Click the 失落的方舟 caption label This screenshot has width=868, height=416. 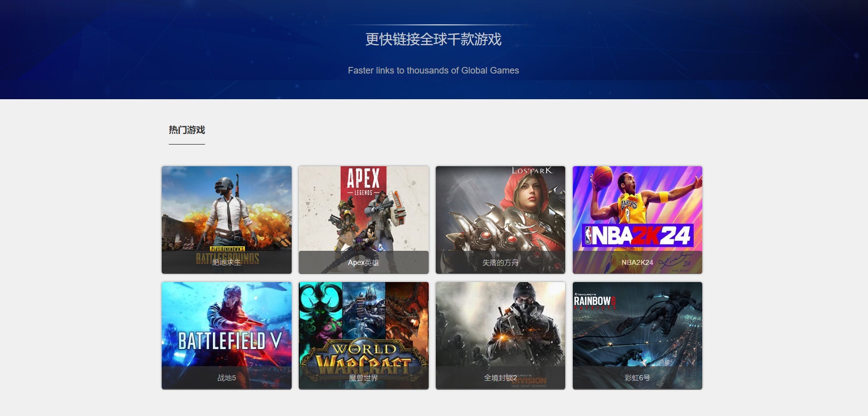pyautogui.click(x=500, y=262)
